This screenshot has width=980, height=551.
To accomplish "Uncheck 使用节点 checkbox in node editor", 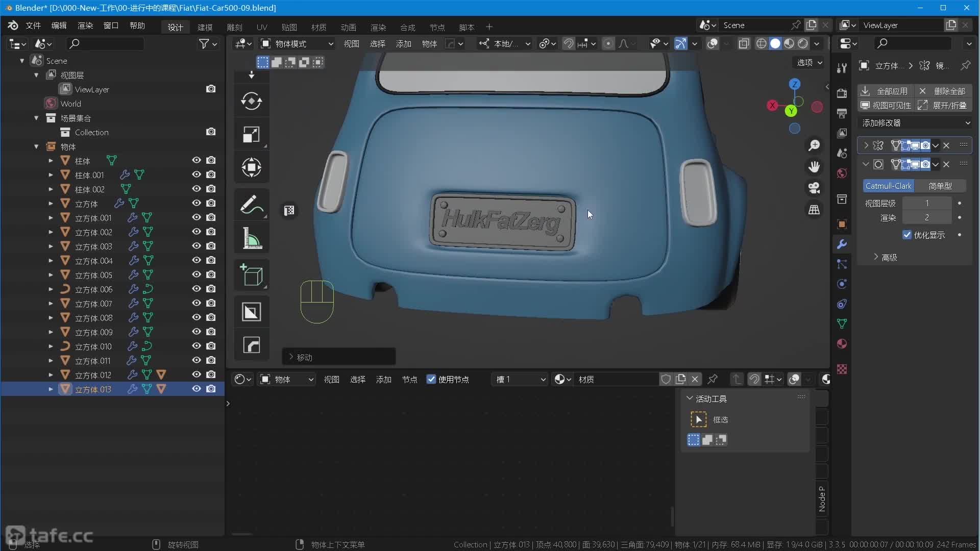I will point(431,379).
